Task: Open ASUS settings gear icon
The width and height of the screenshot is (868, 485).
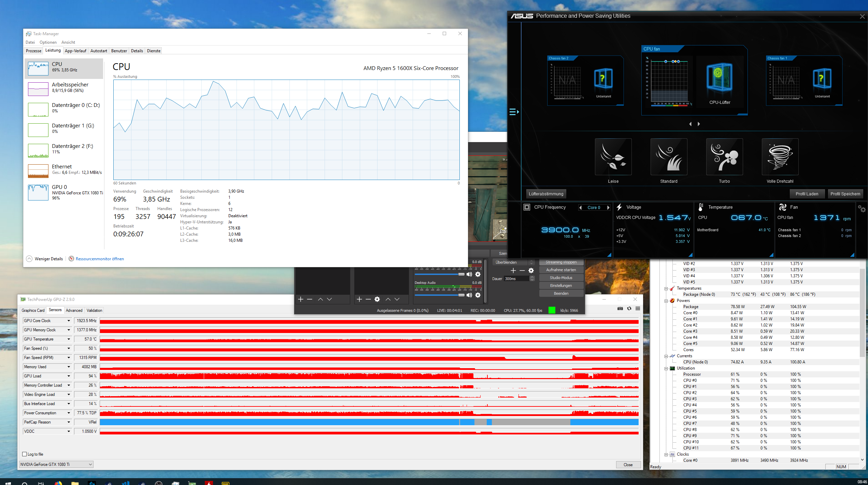Action: [x=862, y=209]
